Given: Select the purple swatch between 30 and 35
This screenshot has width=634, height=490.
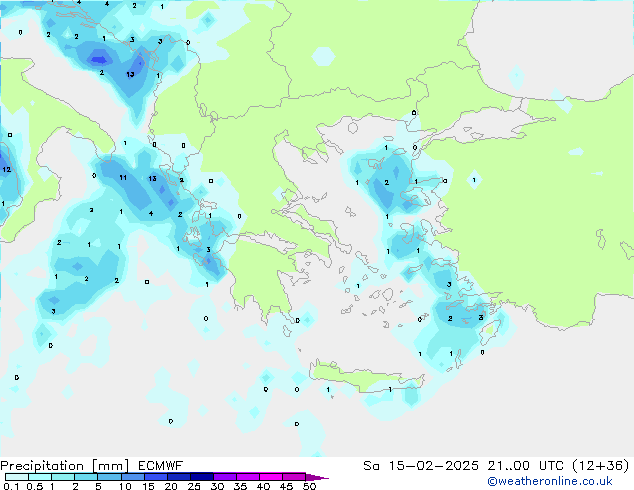Looking at the screenshot, I should pos(224,477).
